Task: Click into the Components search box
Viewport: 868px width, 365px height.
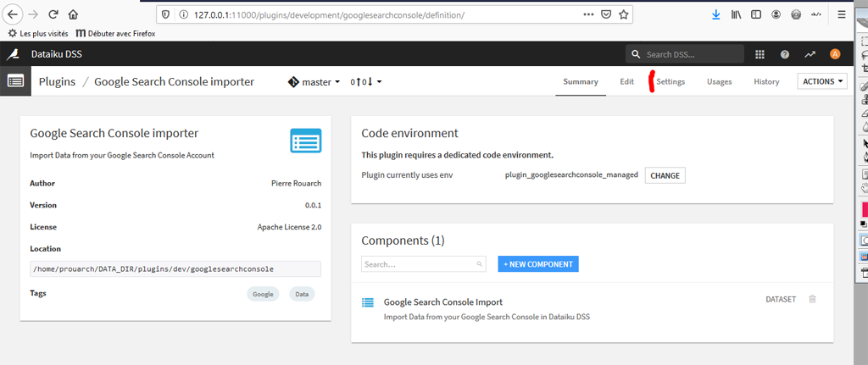Action: pyautogui.click(x=424, y=264)
